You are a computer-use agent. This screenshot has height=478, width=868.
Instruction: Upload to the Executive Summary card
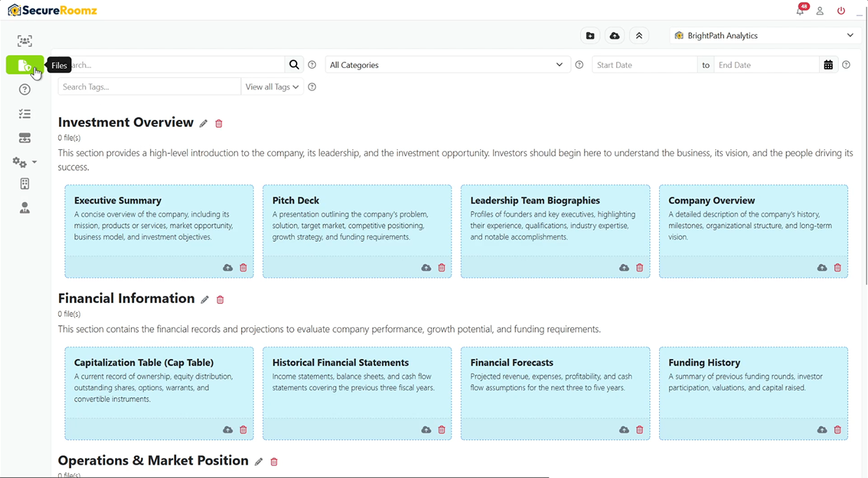coord(228,268)
